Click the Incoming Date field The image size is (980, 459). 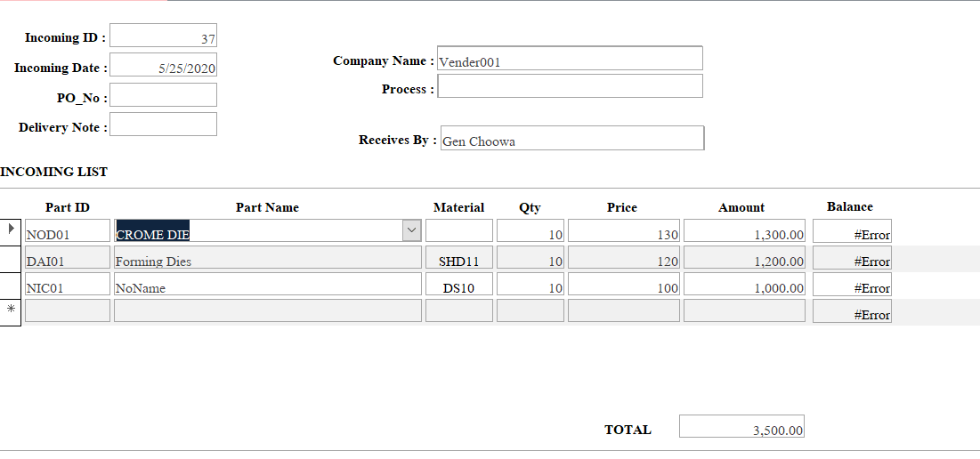(163, 66)
